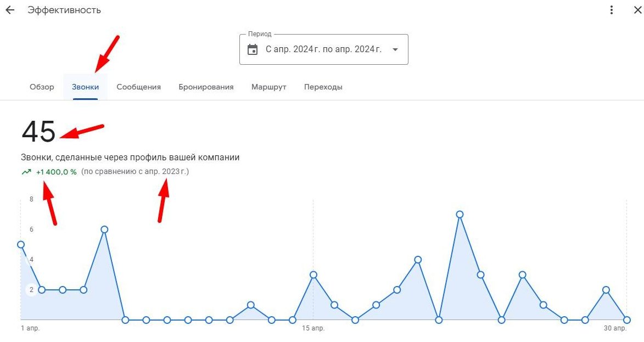This screenshot has height=342, width=644.
Task: Click the data point at 15 апр.
Action: (x=313, y=274)
